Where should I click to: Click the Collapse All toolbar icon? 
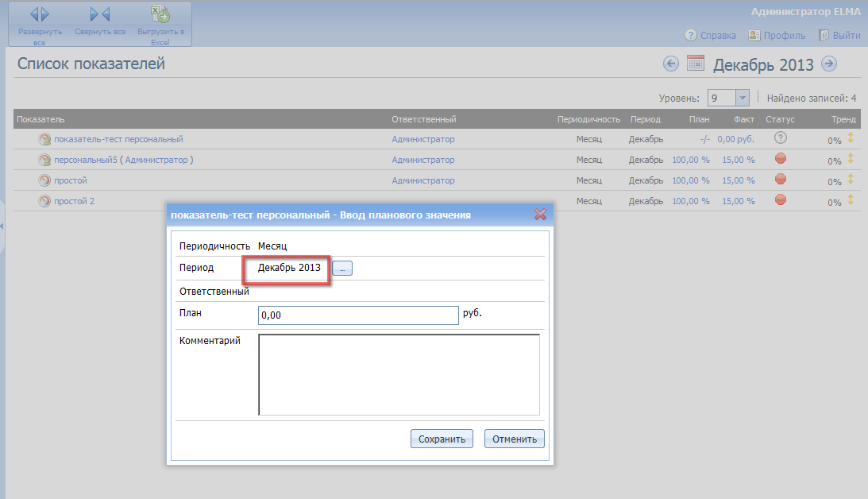pos(100,14)
